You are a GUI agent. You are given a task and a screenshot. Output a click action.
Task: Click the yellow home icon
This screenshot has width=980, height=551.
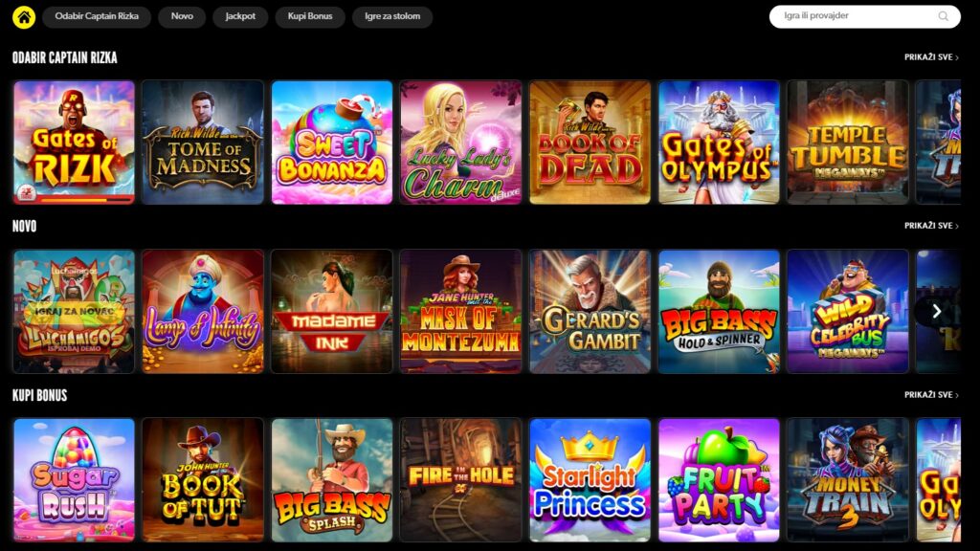pos(24,17)
